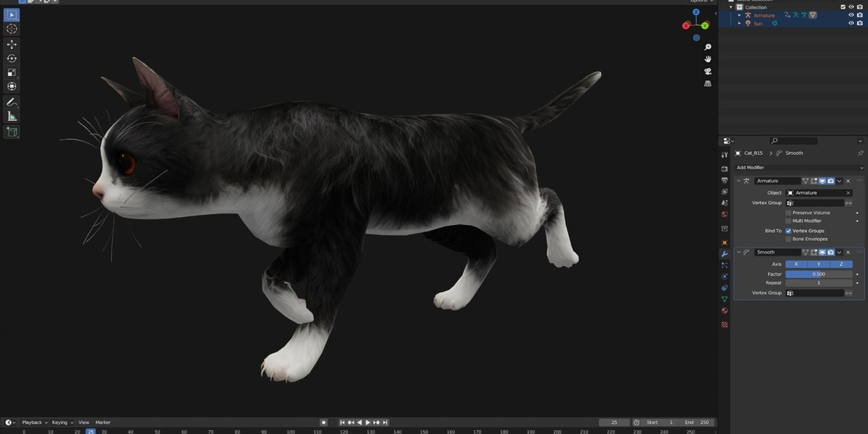Screen dimensions: 868x434
Task: Open the Keying menu in timeline
Action: (61, 422)
